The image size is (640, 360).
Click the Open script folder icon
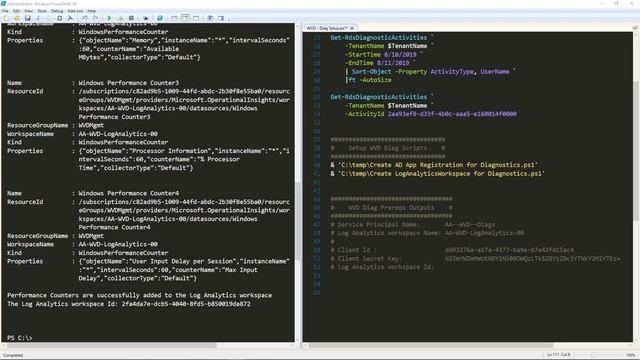point(17,18)
